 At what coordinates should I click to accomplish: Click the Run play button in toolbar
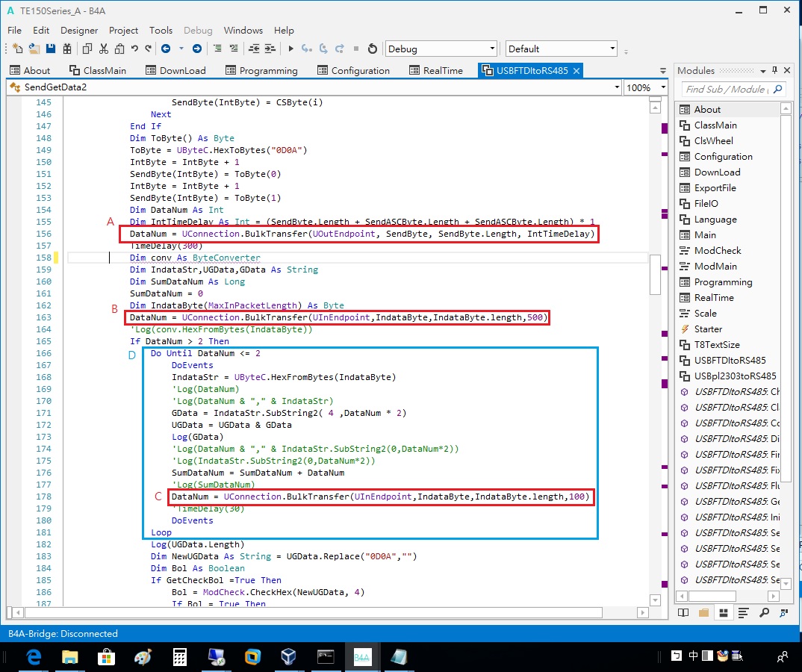[x=291, y=49]
